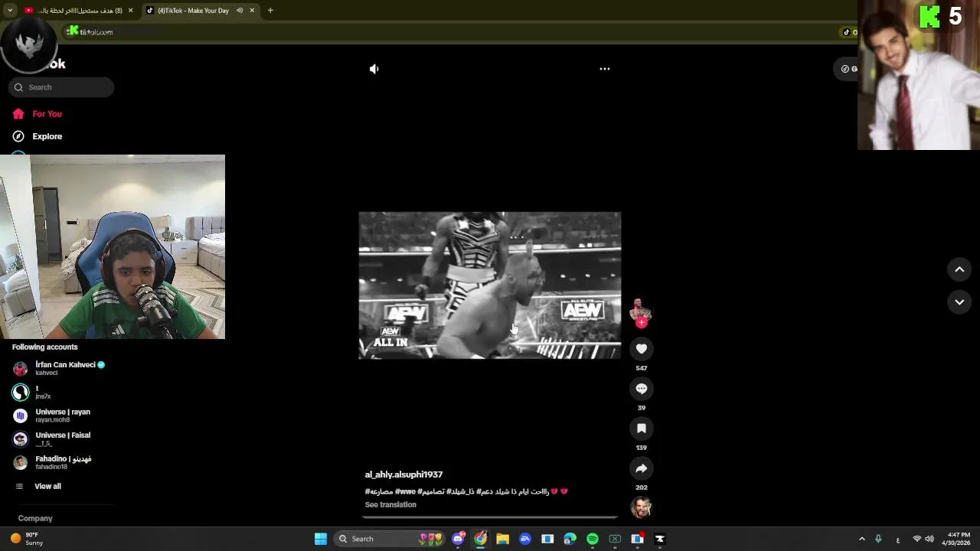Open the jne7x following account
Viewport: 980px width, 551px height.
(32, 392)
